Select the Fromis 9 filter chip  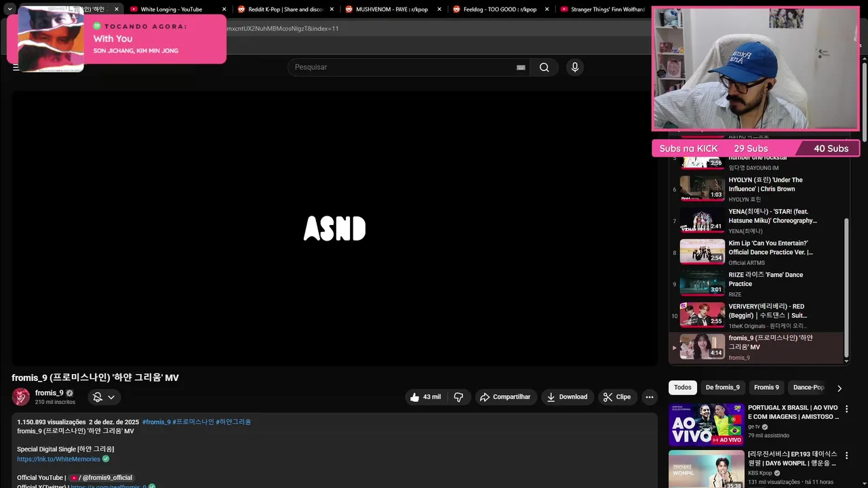pyautogui.click(x=766, y=388)
